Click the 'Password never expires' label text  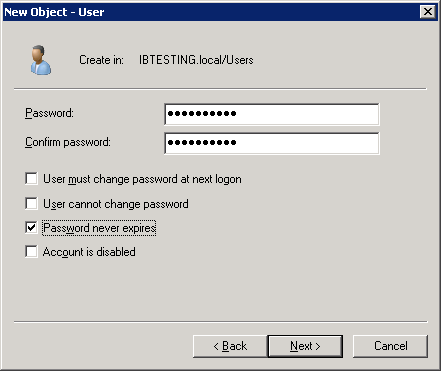(x=99, y=228)
